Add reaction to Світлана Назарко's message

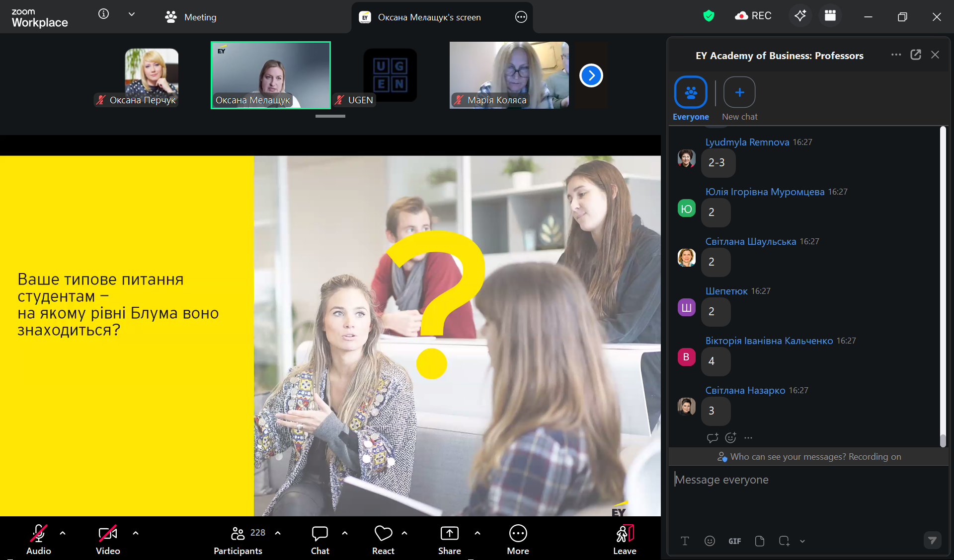(730, 437)
